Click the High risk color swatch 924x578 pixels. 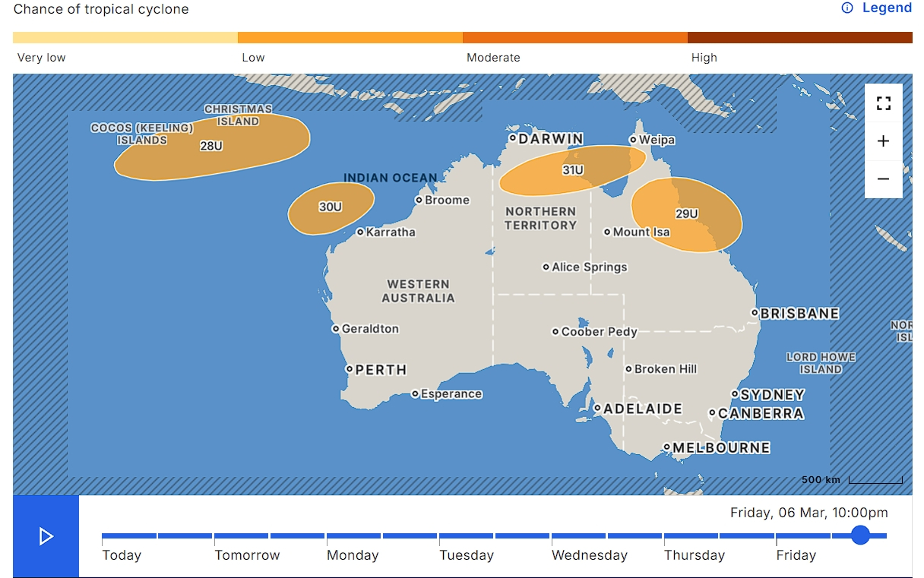(799, 37)
